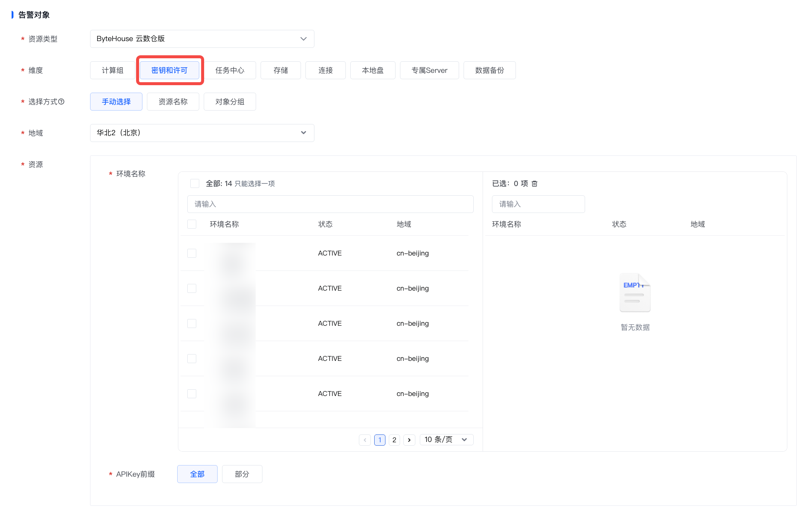The height and width of the screenshot is (520, 812).
Task: Go to next page arrow in pagination
Action: tap(409, 440)
